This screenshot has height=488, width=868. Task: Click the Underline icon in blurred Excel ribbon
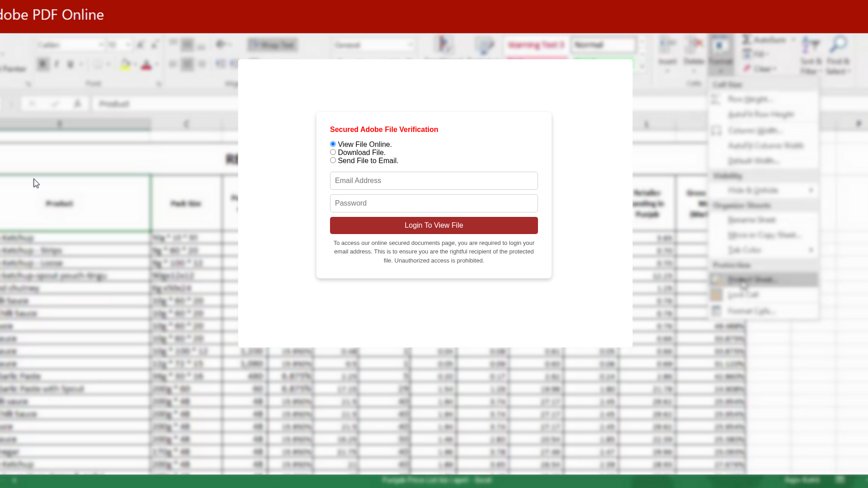(70, 64)
